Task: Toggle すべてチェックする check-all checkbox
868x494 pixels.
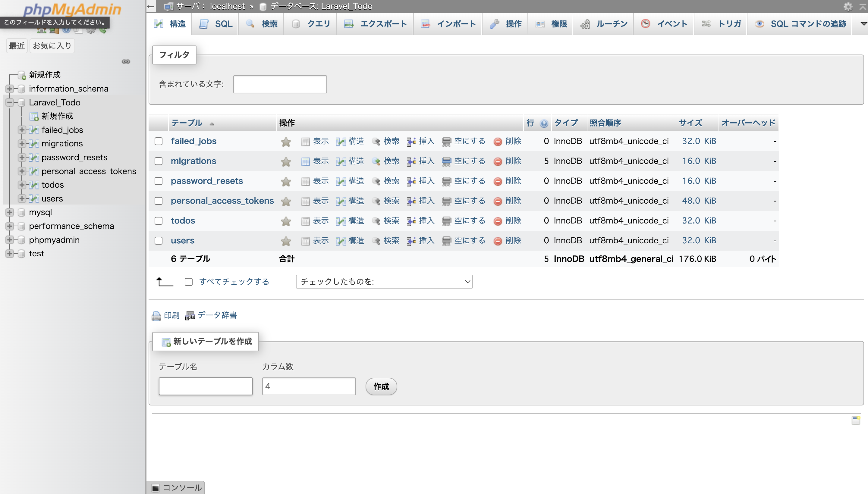Action: coord(189,282)
